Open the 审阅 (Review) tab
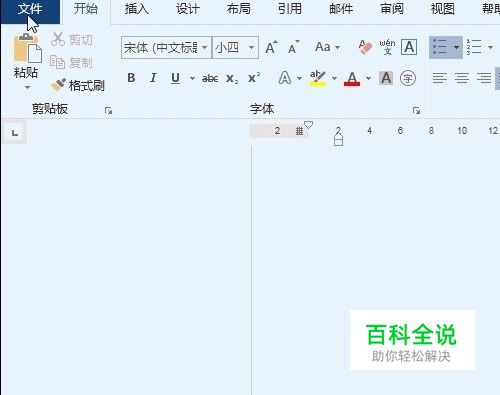Viewport: 500px width, 395px height. [x=392, y=9]
